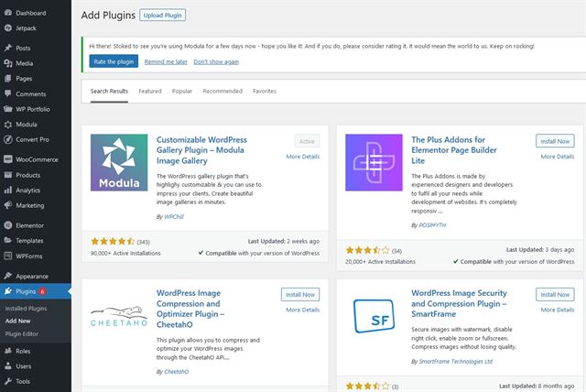Viewport: 586px width, 392px height.
Task: Click the Elementor icon in sidebar
Action: 8,225
